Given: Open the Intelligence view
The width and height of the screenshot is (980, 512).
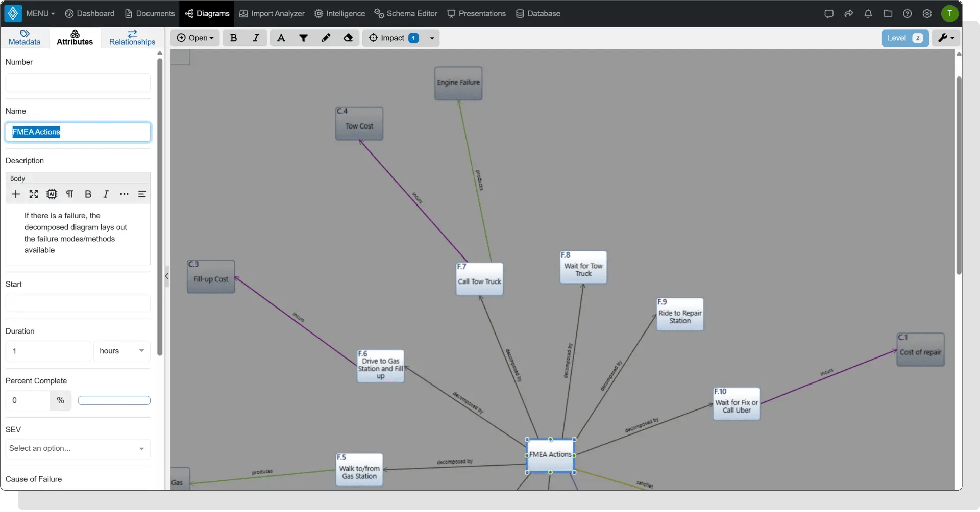Looking at the screenshot, I should 340,13.
